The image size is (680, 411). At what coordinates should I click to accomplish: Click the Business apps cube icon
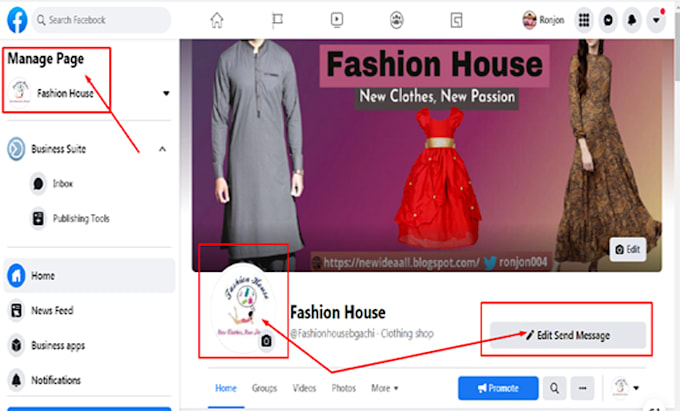16,346
